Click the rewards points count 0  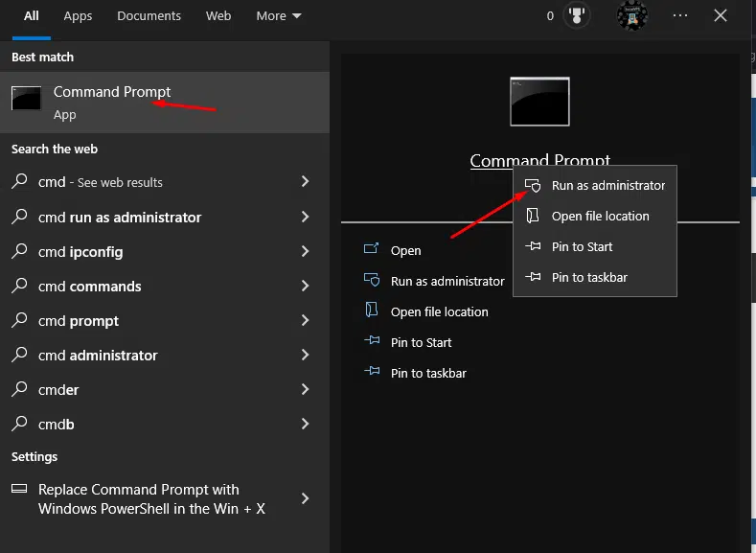click(x=550, y=16)
